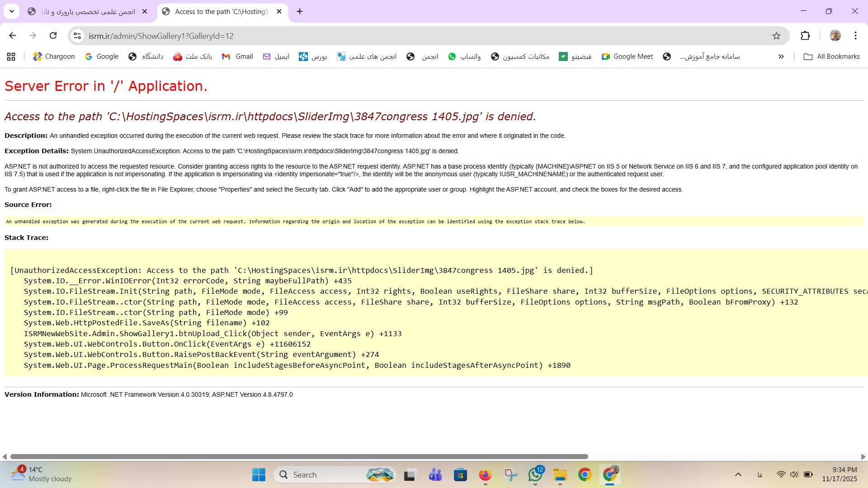868x488 pixels.
Task: Go back to previous page
Action: [13, 36]
